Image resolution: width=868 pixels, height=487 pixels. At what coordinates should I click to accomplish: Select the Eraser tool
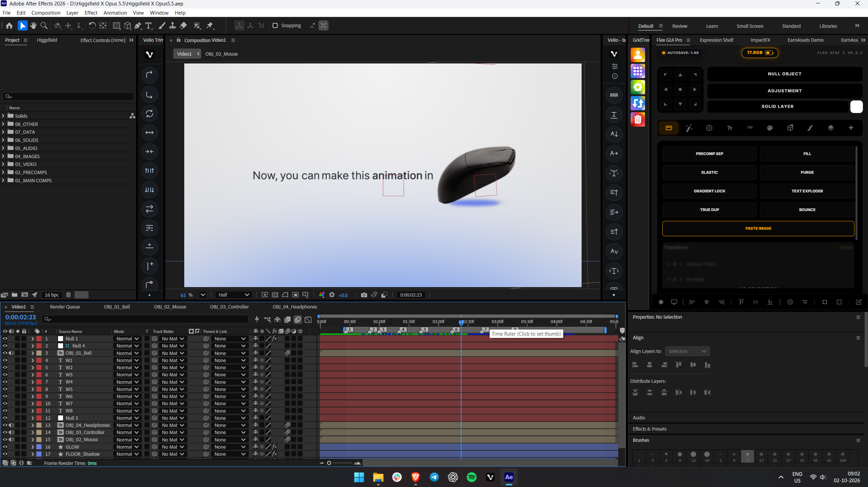[x=183, y=25]
